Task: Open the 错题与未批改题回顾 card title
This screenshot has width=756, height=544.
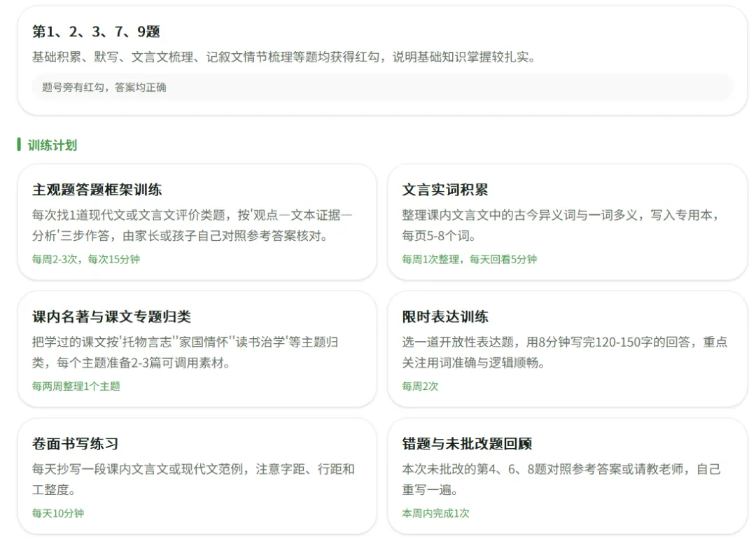Action: coord(467,443)
